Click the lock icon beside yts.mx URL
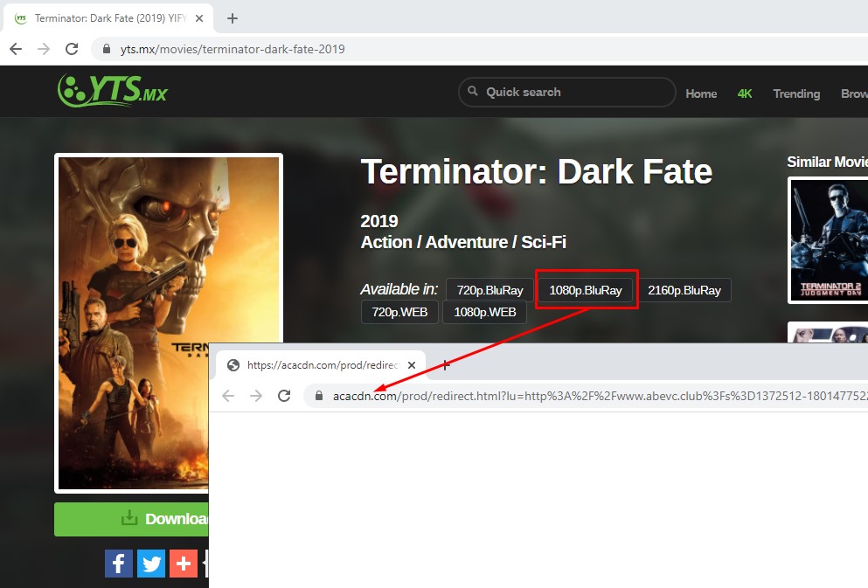868x588 pixels. click(107, 49)
